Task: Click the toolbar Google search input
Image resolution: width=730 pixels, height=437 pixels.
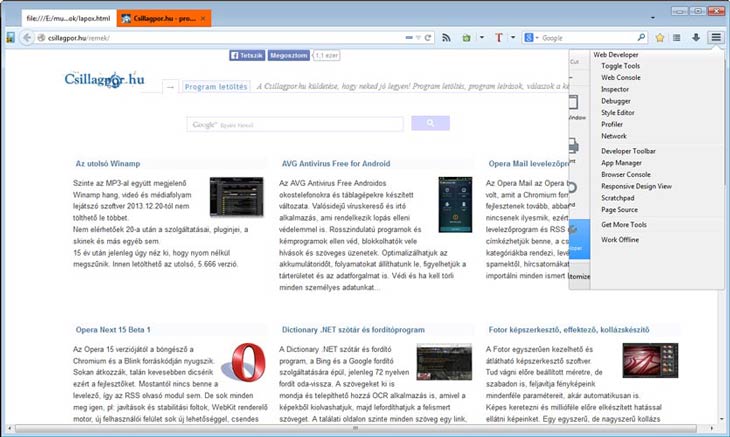Action: 588,38
